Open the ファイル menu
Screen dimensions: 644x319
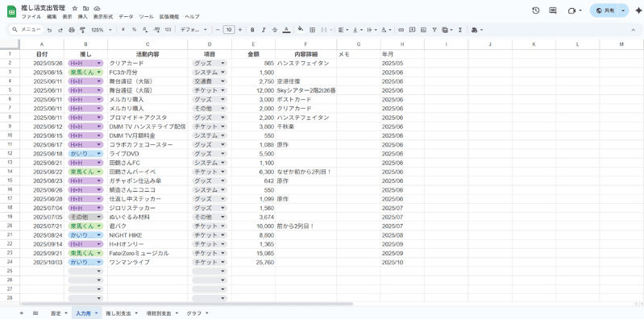[x=31, y=17]
